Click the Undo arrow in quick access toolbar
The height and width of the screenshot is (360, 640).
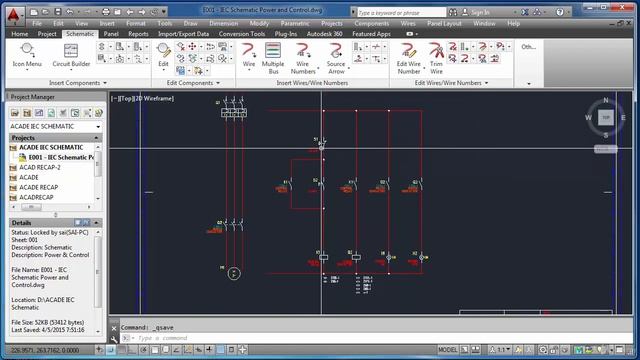(70, 12)
